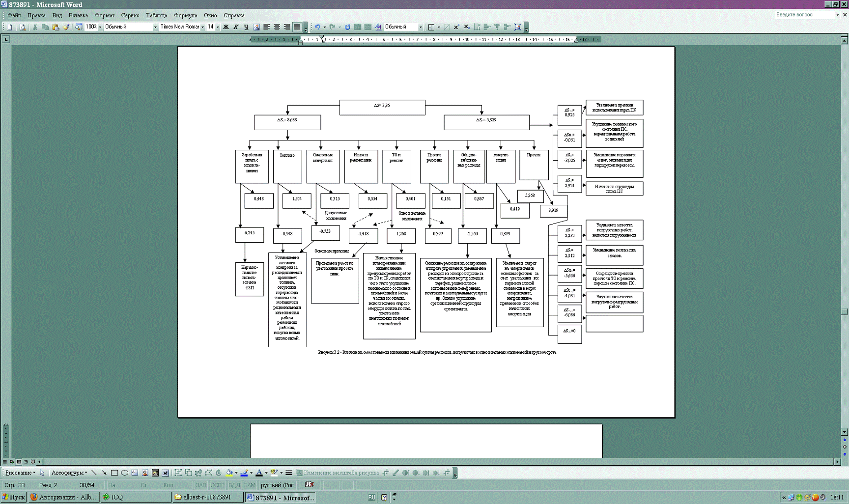
Task: Open the font size 14 dropdown
Action: pyautogui.click(x=218, y=27)
